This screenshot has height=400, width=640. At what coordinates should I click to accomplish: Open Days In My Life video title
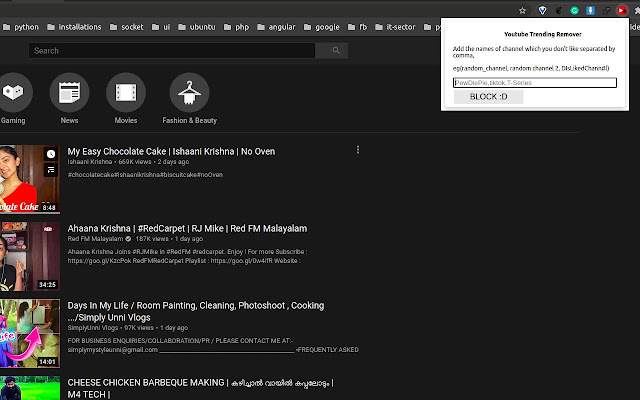pos(196,311)
